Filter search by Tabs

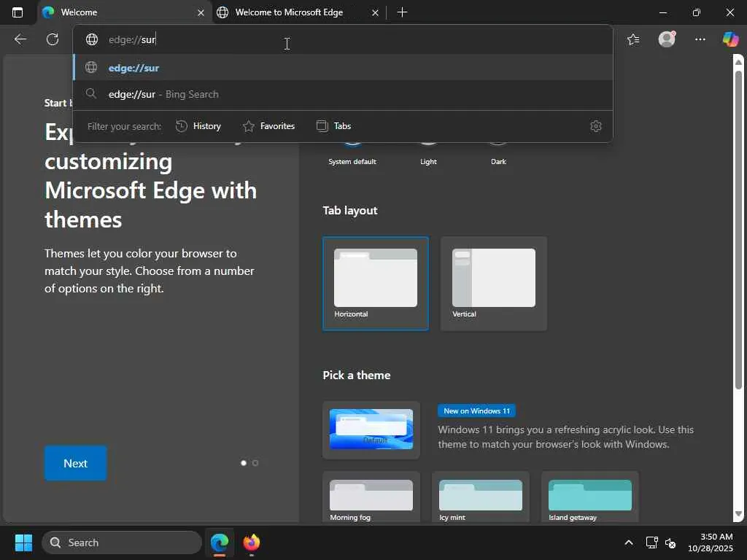click(x=334, y=126)
